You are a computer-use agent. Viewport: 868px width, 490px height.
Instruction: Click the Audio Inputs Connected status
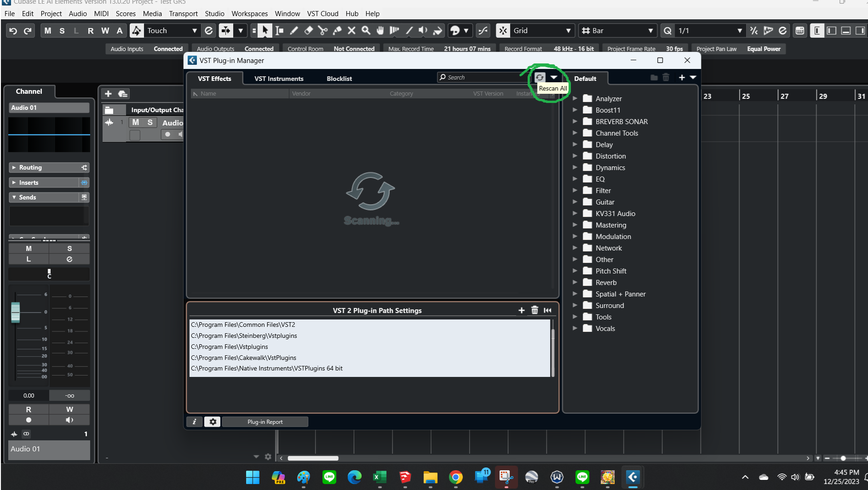click(x=146, y=49)
